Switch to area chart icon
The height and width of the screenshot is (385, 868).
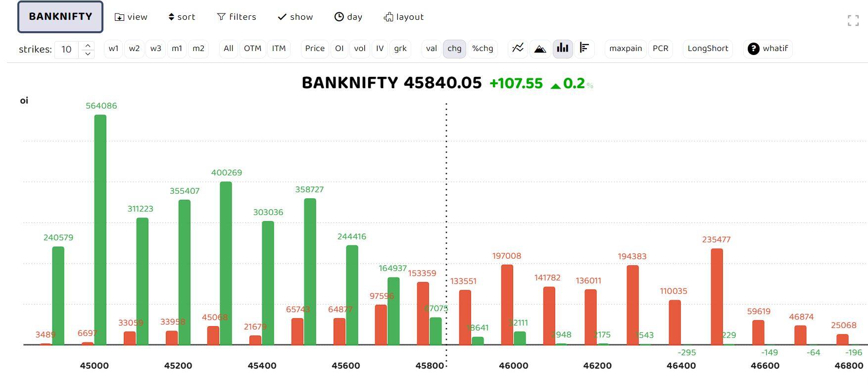tap(540, 48)
